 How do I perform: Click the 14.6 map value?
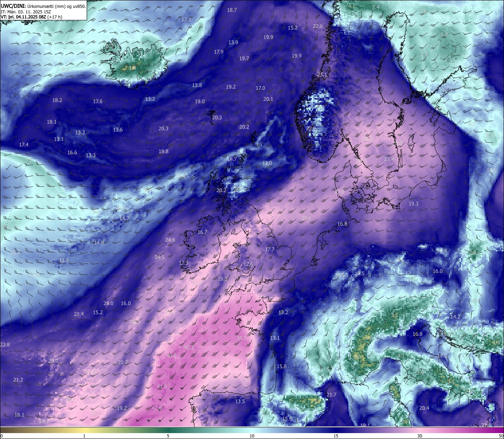click(64, 260)
